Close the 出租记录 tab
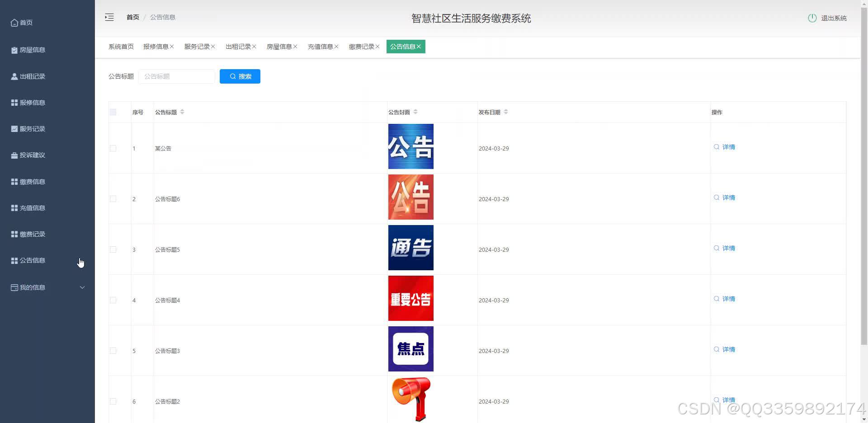This screenshot has width=868, height=423. (254, 47)
